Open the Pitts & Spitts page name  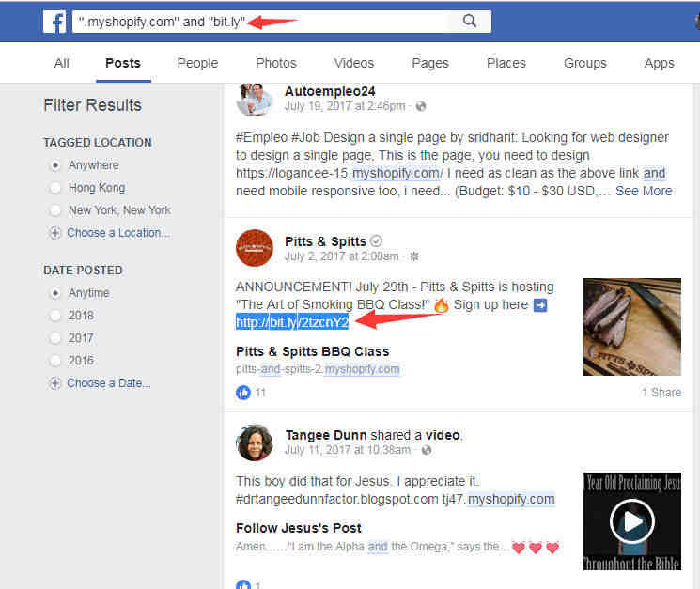(325, 241)
